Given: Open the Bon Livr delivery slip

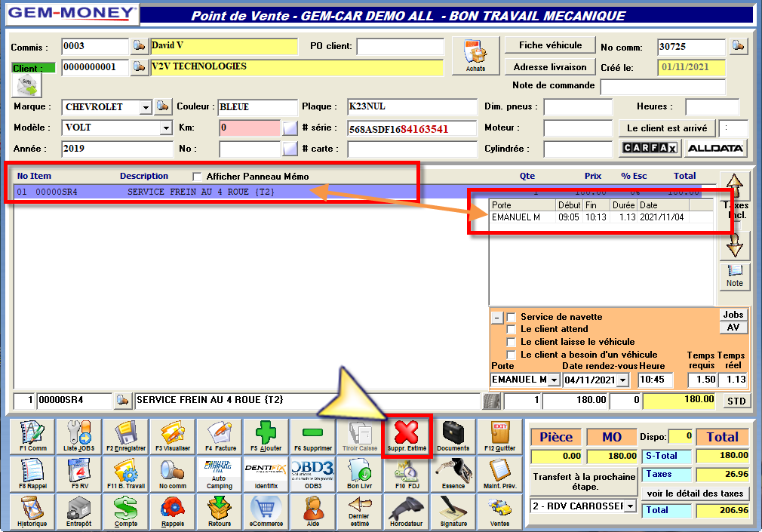Looking at the screenshot, I should pyautogui.click(x=360, y=474).
